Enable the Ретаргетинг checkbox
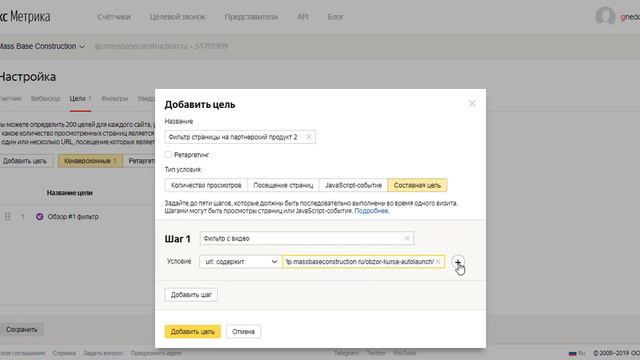The width and height of the screenshot is (640, 360). point(168,155)
